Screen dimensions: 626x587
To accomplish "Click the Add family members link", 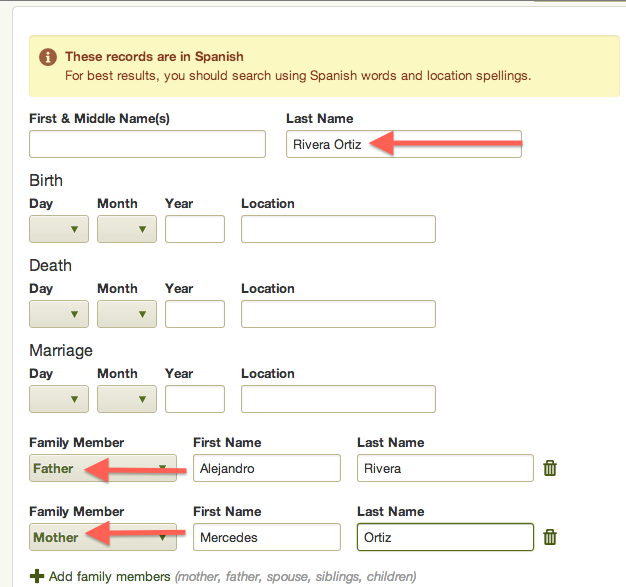I will pos(109,577).
